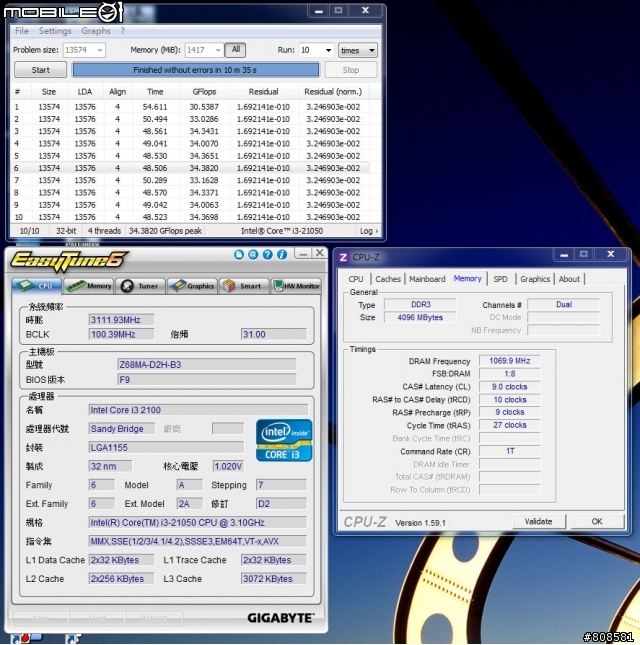Screen dimensions: 640x645
Task: Open the times unit dropdown
Action: [x=357, y=50]
